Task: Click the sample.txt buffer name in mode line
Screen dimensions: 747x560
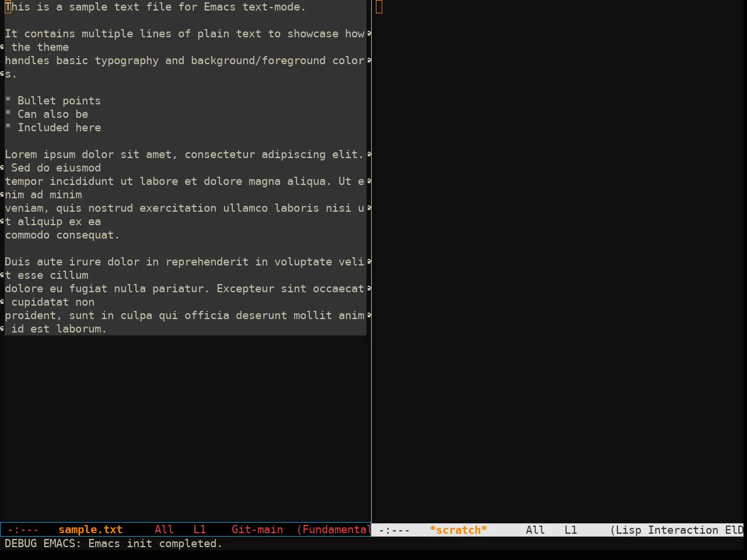Action: pos(90,530)
